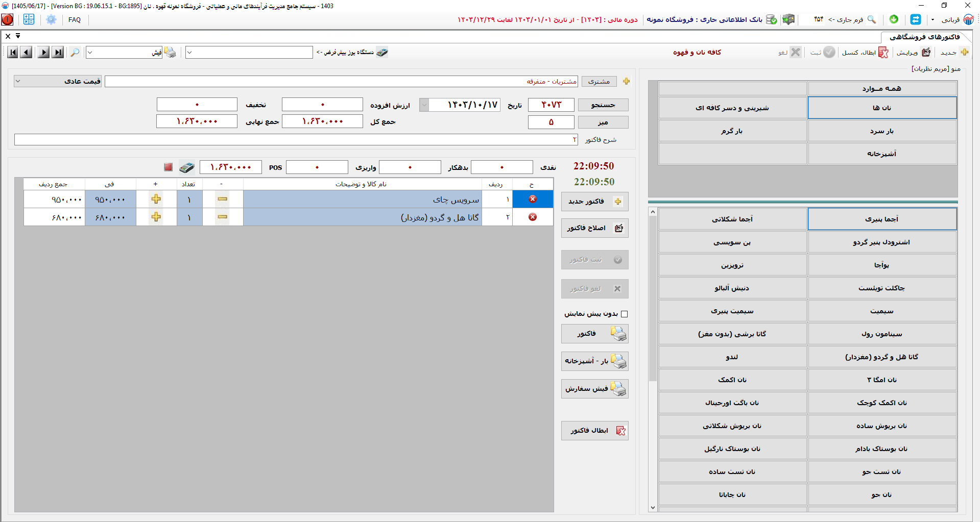Jump to last record arrow
Viewport: 980px width, 522px height.
tap(58, 52)
